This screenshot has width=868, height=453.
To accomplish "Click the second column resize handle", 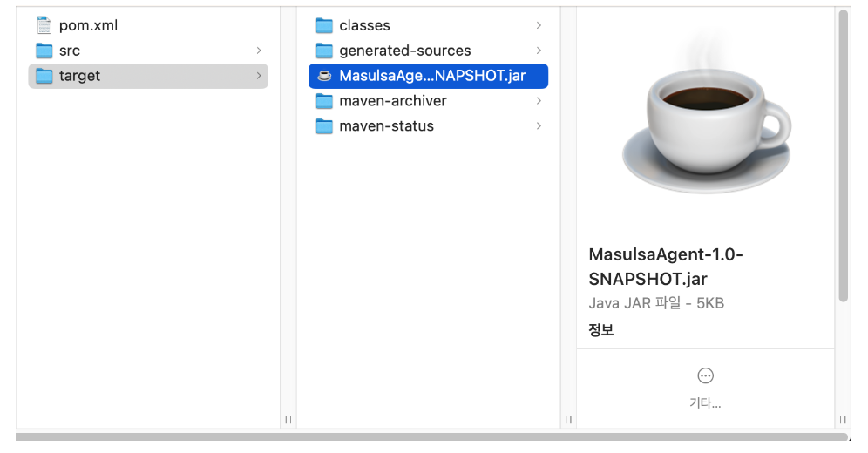I will click(x=568, y=420).
